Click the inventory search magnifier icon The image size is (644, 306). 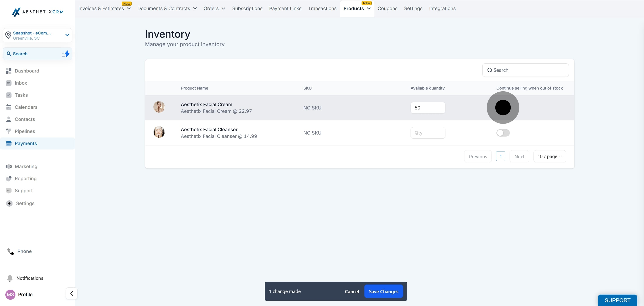(x=489, y=70)
